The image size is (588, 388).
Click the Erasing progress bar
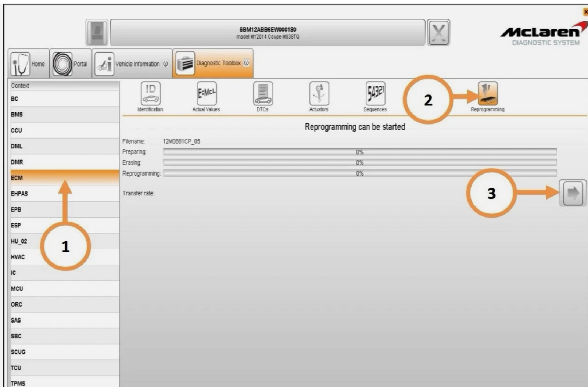(x=360, y=163)
